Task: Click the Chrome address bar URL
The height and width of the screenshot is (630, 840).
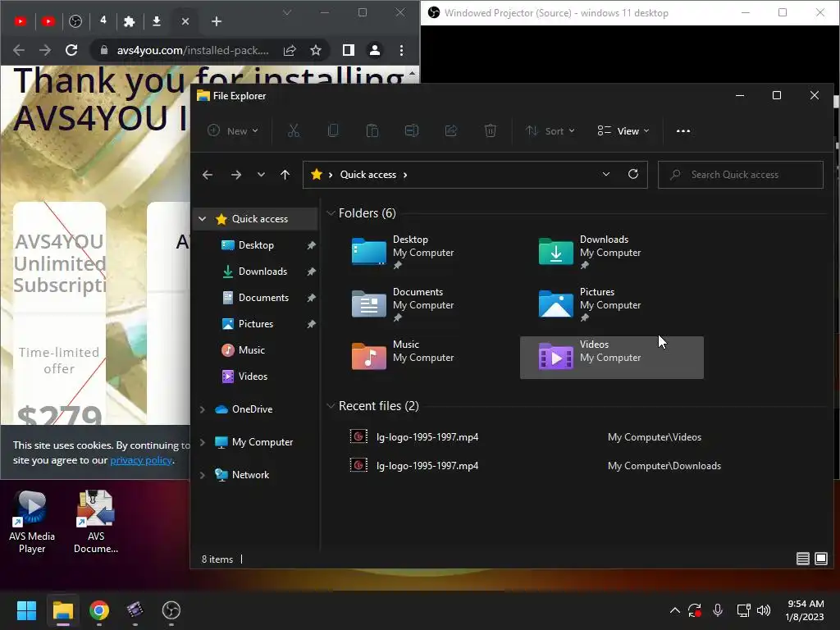Action: coord(192,50)
